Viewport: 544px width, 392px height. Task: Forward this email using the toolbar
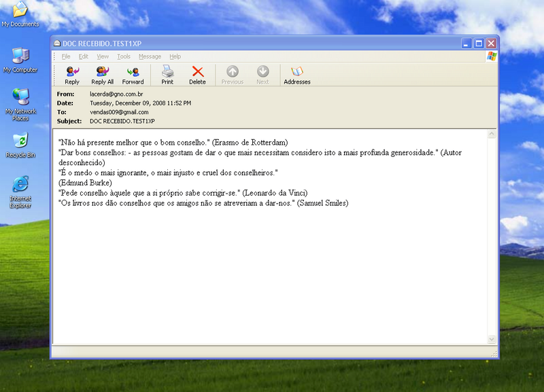[133, 74]
